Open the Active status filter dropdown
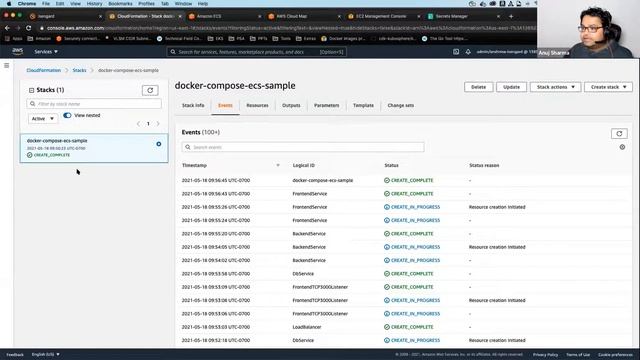Viewport: 640px width, 360px height. [x=43, y=118]
